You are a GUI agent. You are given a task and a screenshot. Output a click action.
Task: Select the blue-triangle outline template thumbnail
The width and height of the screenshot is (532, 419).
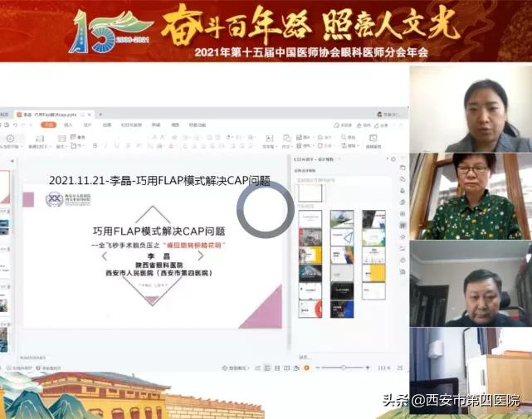[x=342, y=237]
